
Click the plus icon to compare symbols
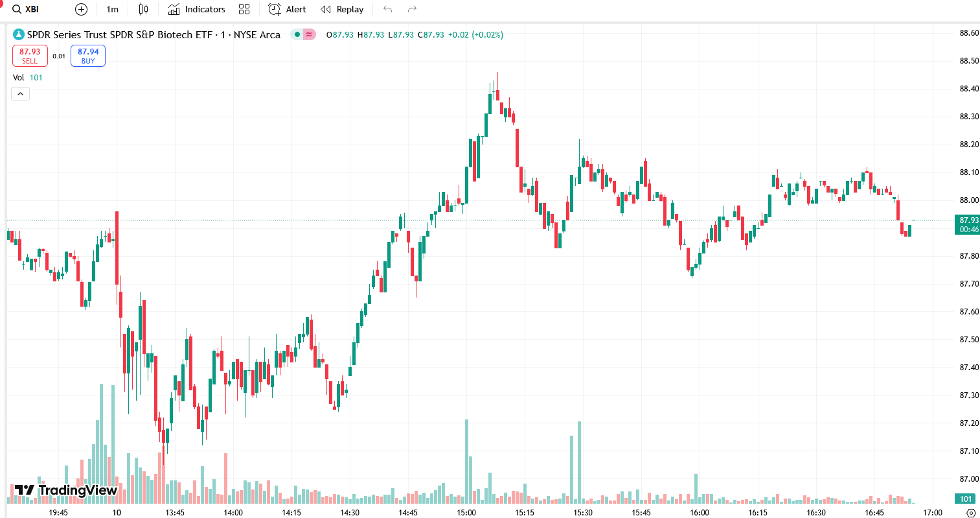[81, 9]
